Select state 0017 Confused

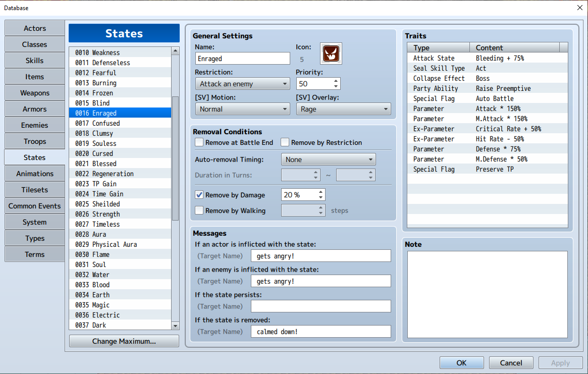pyautogui.click(x=120, y=123)
